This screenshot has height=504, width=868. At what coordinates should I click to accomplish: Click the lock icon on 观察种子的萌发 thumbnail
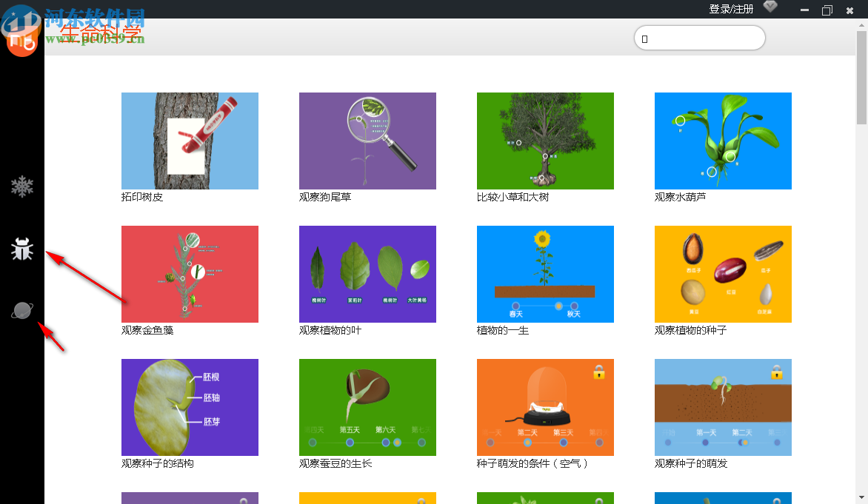777,372
